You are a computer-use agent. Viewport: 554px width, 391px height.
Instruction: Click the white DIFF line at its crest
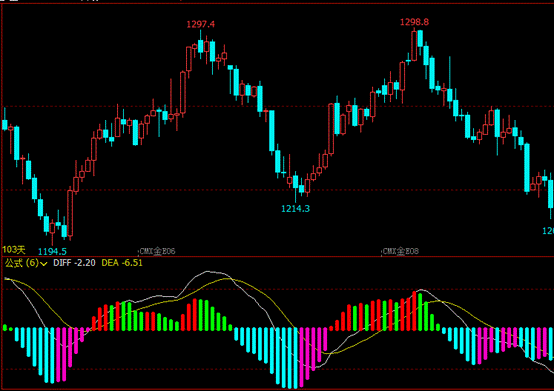[208, 271]
